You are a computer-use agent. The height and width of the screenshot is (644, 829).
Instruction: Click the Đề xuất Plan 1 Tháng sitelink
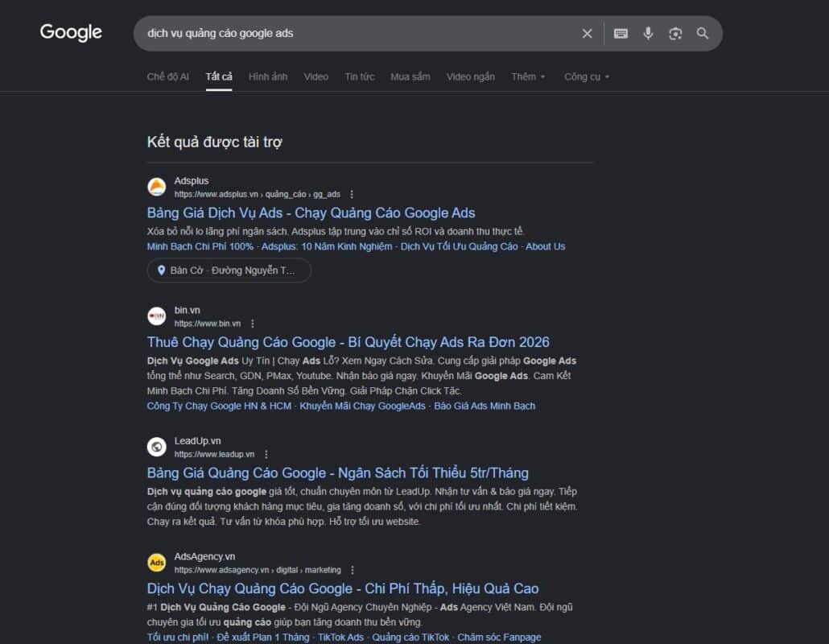[262, 637]
